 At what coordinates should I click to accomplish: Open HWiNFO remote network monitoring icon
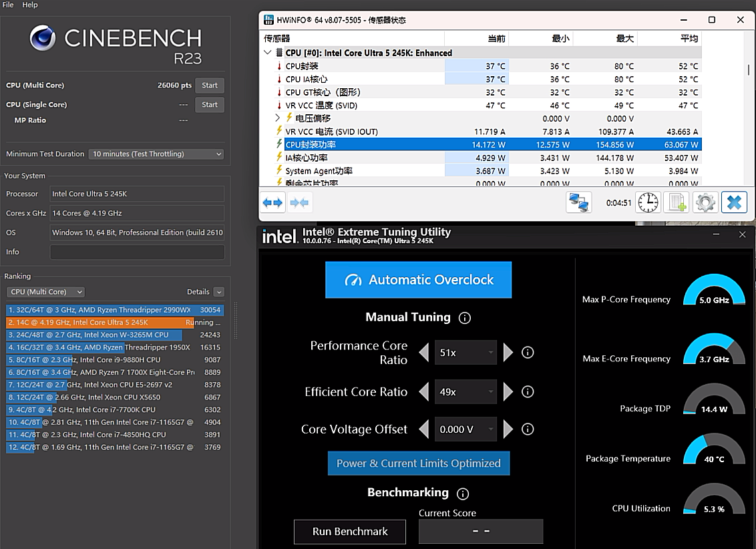pyautogui.click(x=578, y=202)
